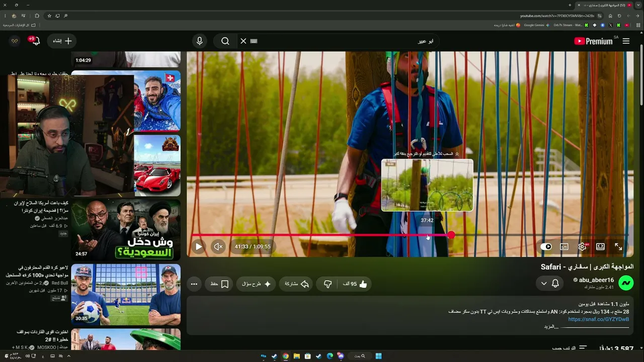The width and height of the screenshot is (644, 362).
Task: Click the seek preview thumbnail at 37:42
Action: pos(427,185)
